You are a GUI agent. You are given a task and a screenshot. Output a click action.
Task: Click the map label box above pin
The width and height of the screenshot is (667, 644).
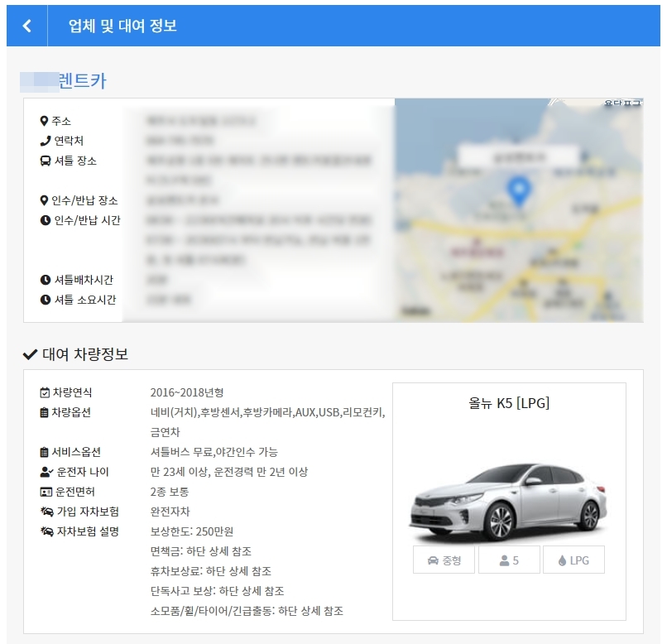518,157
